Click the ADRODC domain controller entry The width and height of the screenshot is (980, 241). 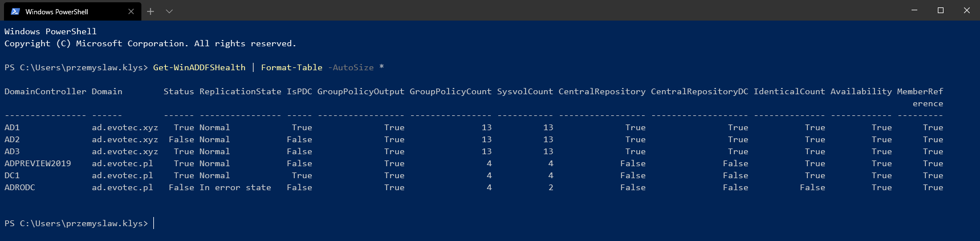click(20, 187)
